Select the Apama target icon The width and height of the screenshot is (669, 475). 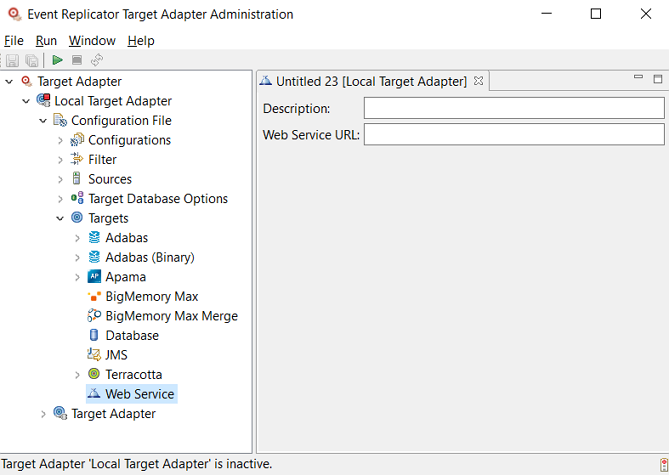[94, 277]
